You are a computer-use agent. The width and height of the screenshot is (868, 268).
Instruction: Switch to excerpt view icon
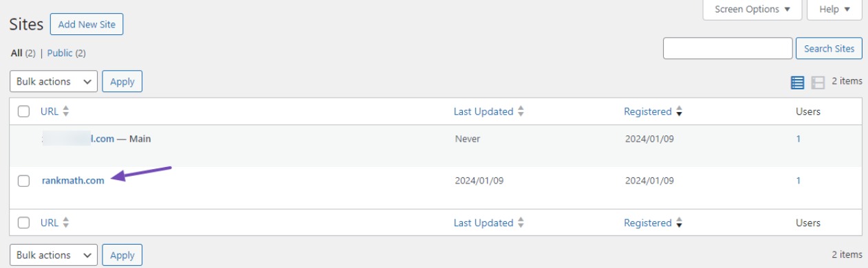[818, 82]
